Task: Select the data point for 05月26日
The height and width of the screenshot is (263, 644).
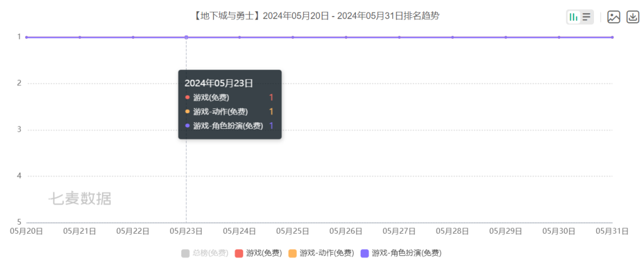Action: [x=346, y=38]
